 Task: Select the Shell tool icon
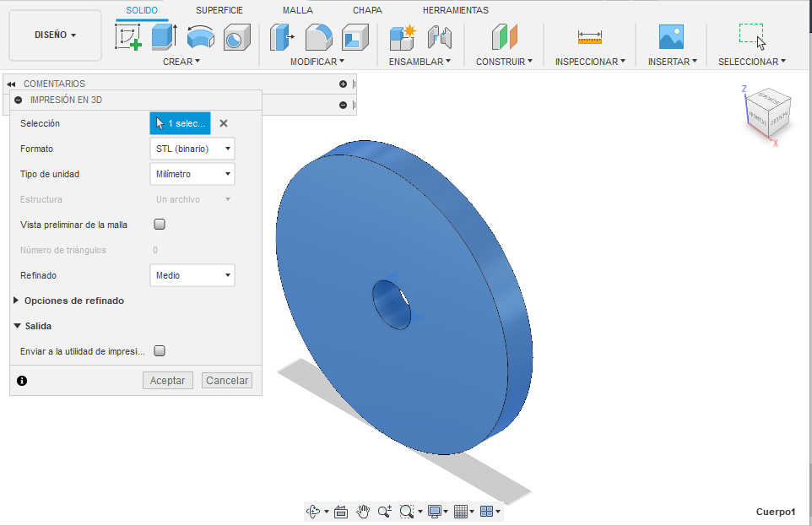(x=355, y=37)
